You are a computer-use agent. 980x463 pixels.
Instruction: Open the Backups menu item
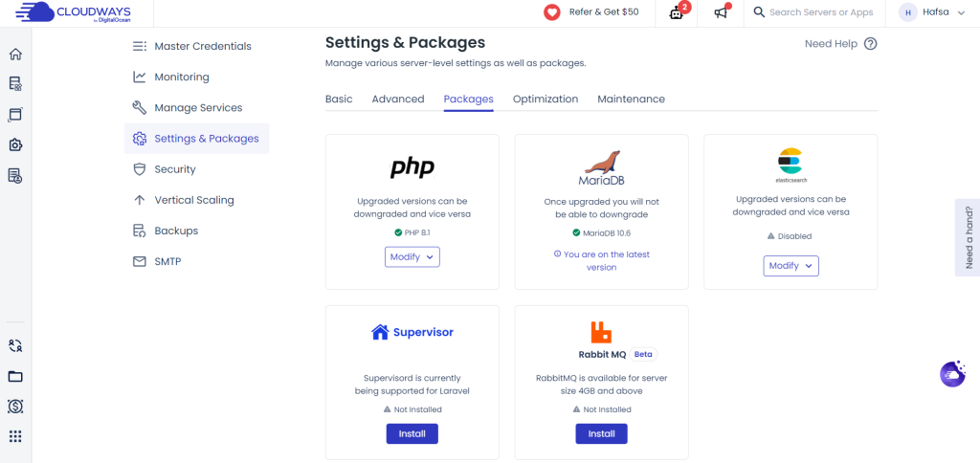(x=176, y=231)
